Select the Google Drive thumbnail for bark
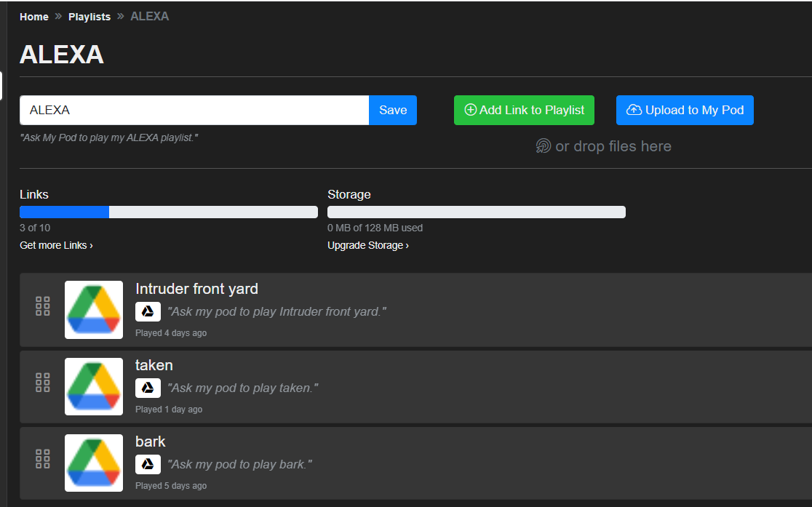This screenshot has height=507, width=812. point(94,463)
